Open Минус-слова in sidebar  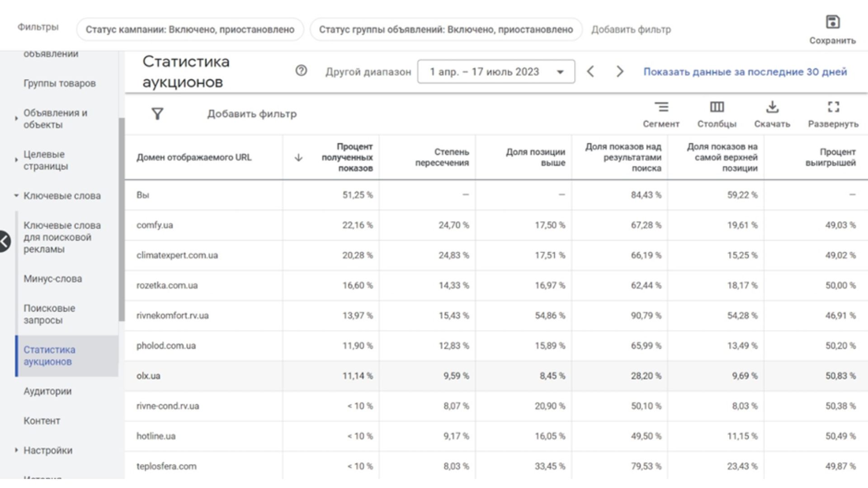click(x=53, y=279)
